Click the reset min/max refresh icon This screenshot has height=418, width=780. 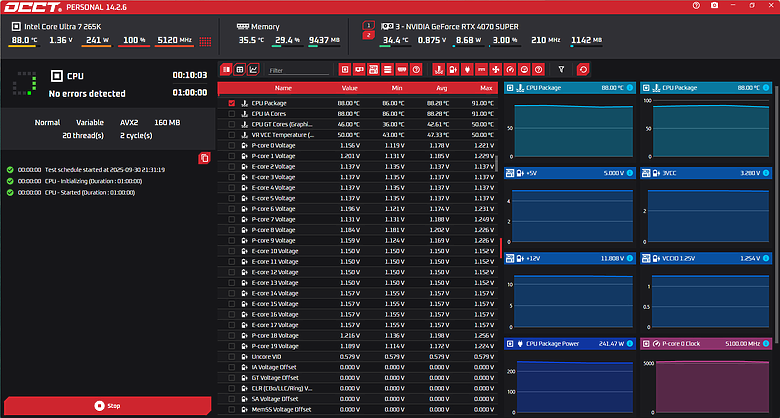click(583, 70)
